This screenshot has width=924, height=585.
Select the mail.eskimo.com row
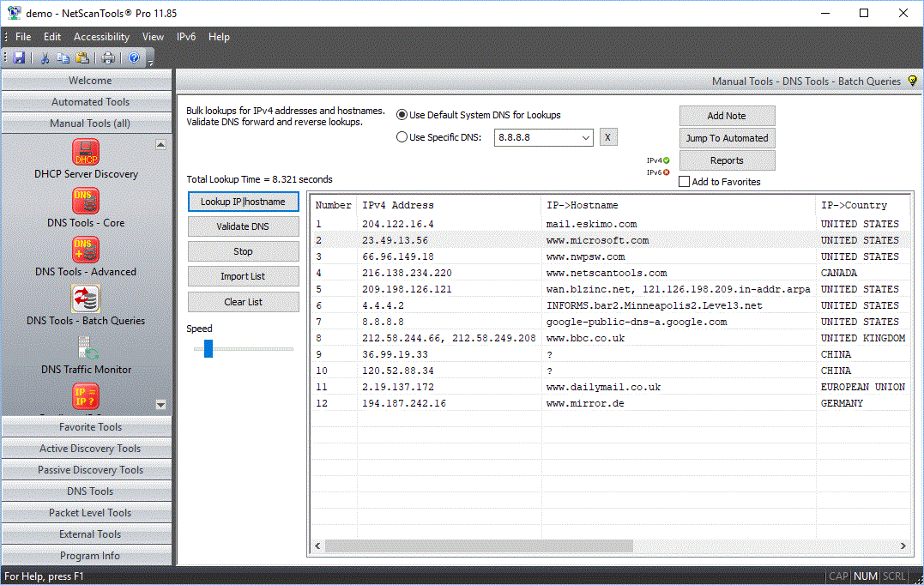611,224
